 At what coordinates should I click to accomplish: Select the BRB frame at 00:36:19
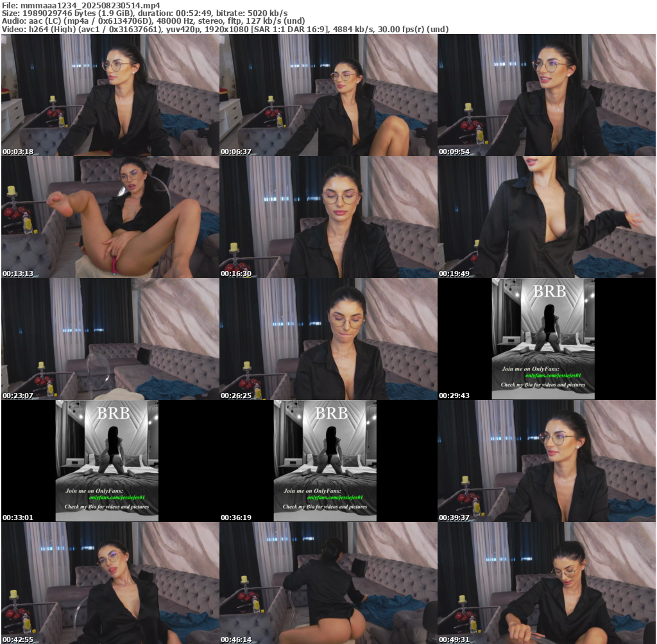pos(328,461)
